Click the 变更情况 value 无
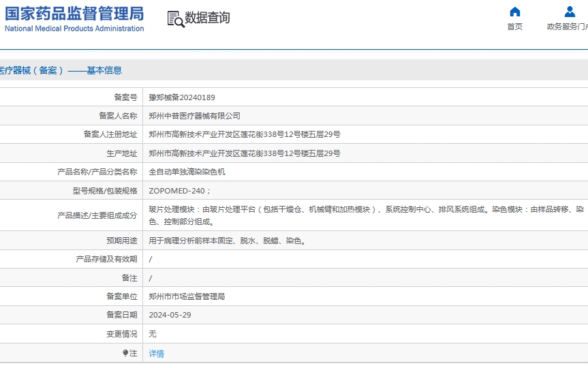Viewport: 588px width, 368px height. tap(153, 333)
